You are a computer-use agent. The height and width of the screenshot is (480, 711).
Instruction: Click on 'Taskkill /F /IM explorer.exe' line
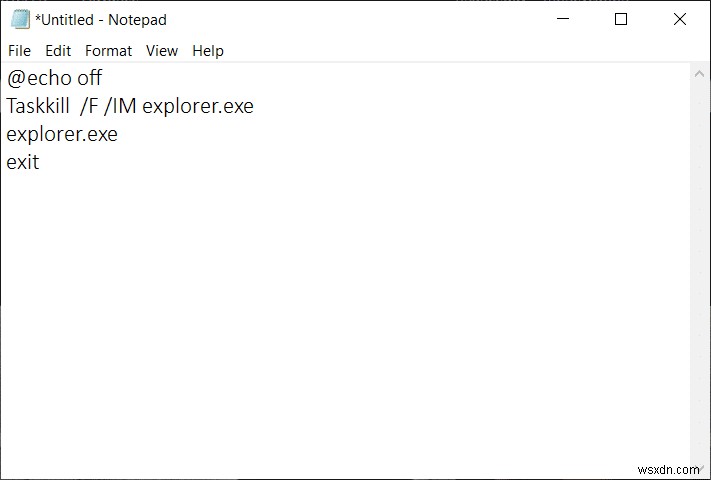tap(130, 106)
